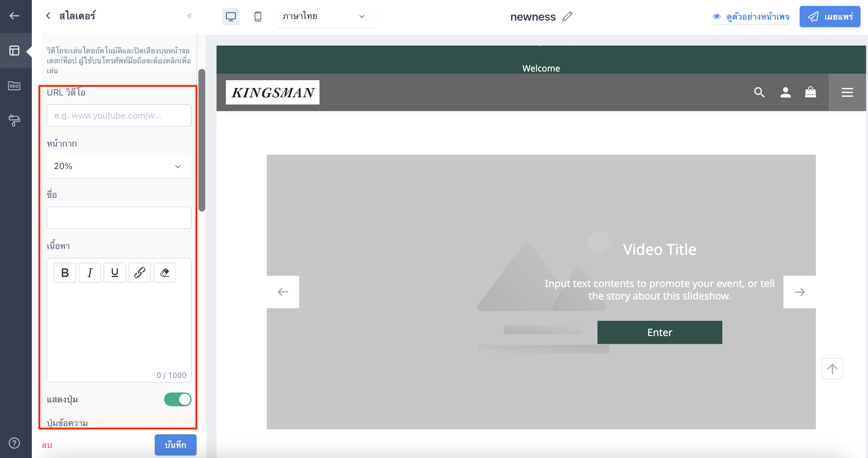
Task: Collapse the side panel with double chevron
Action: [189, 16]
